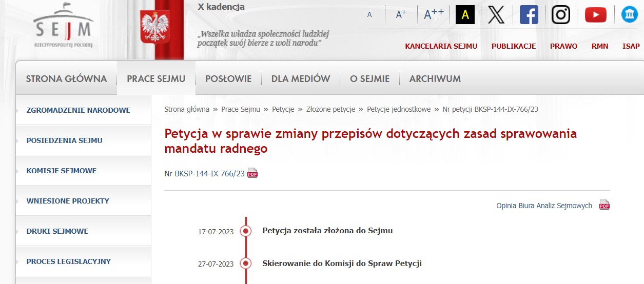The width and height of the screenshot is (644, 284).
Task: Click 'X kadencja' header text
Action: (x=221, y=7)
